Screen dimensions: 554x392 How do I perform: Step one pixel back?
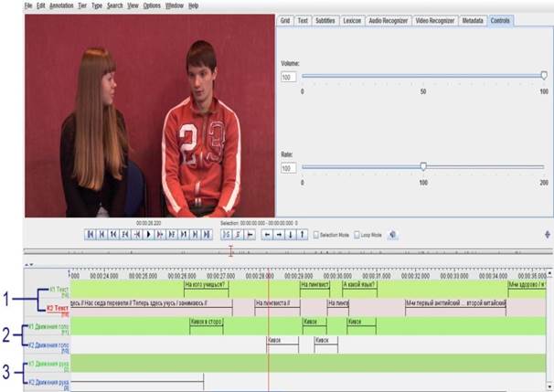coord(137,235)
